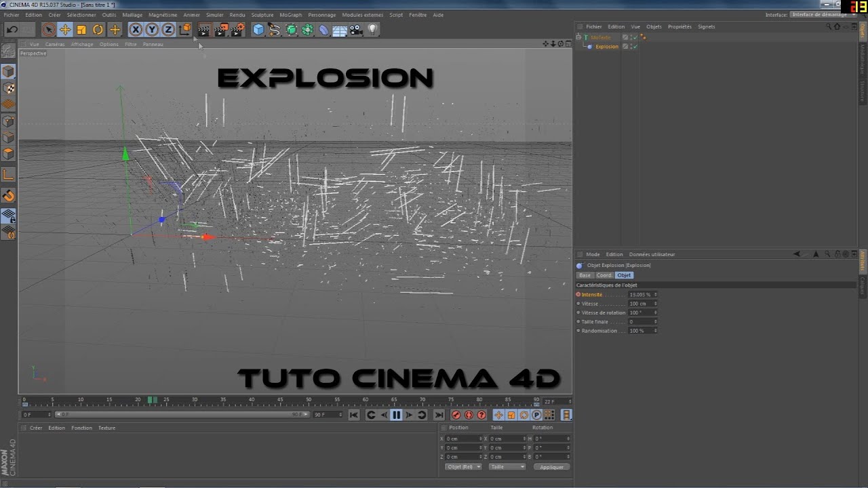868x488 pixels.
Task: Activate the Move tool in top toolbar
Action: coord(65,29)
